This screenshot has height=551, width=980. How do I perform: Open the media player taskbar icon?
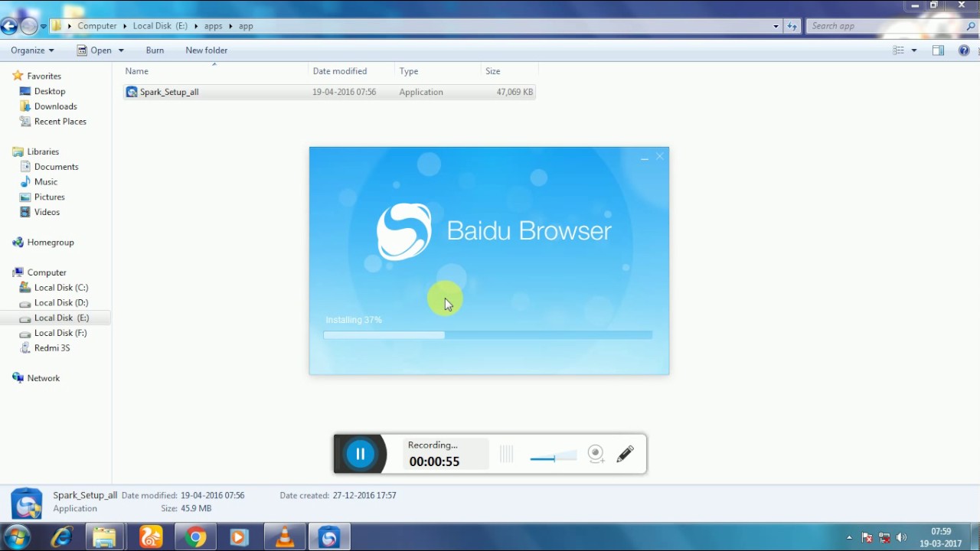coord(239,537)
